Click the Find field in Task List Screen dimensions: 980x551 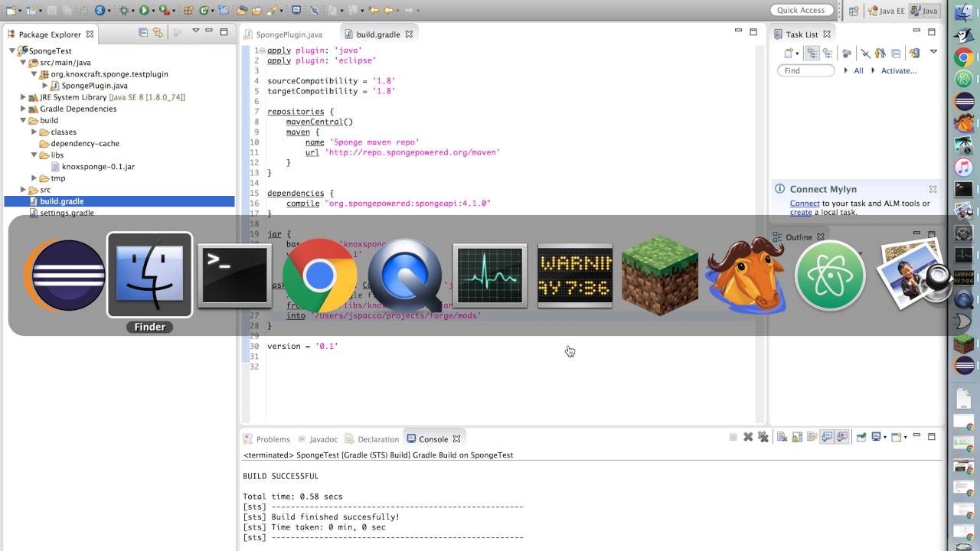tap(805, 70)
